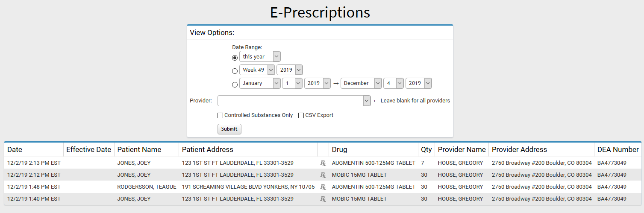Select the week range radio button
Image resolution: width=644 pixels, height=213 pixels.
click(x=235, y=71)
